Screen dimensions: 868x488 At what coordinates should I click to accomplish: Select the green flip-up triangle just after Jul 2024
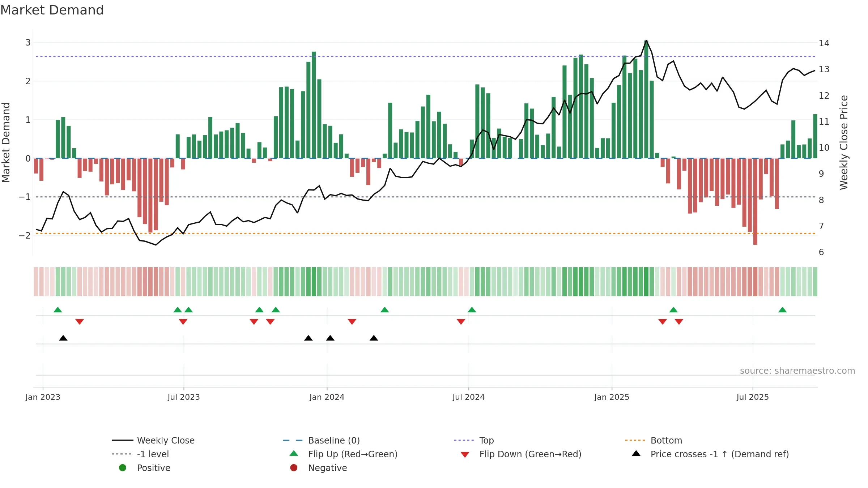(x=472, y=310)
